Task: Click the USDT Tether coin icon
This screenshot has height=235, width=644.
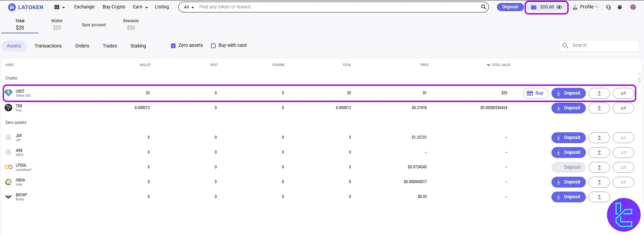Action: 8,93
